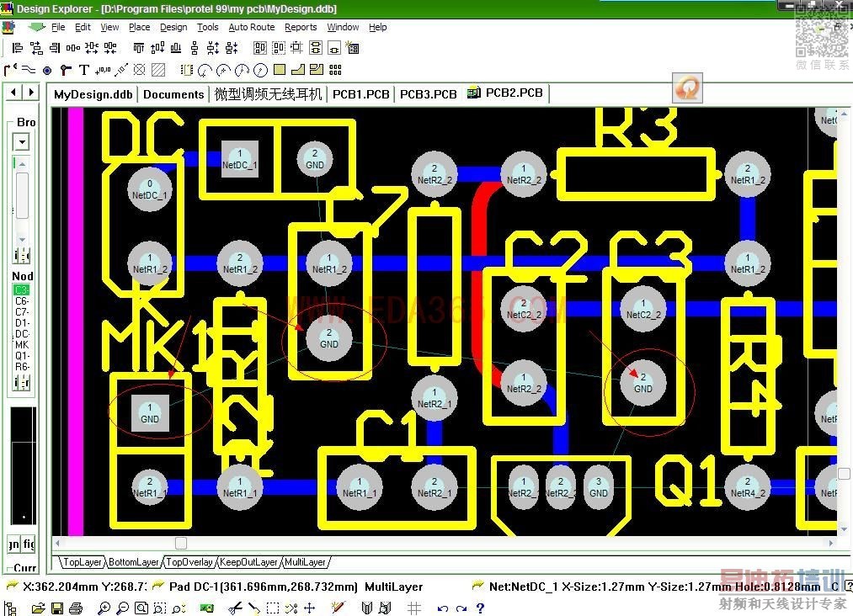Click the cut scissors icon

tap(236, 608)
